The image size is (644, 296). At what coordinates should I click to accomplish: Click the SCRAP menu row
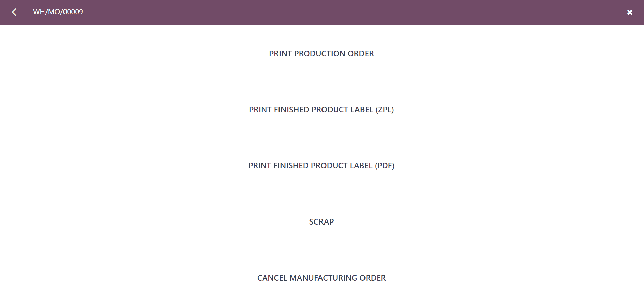point(321,221)
